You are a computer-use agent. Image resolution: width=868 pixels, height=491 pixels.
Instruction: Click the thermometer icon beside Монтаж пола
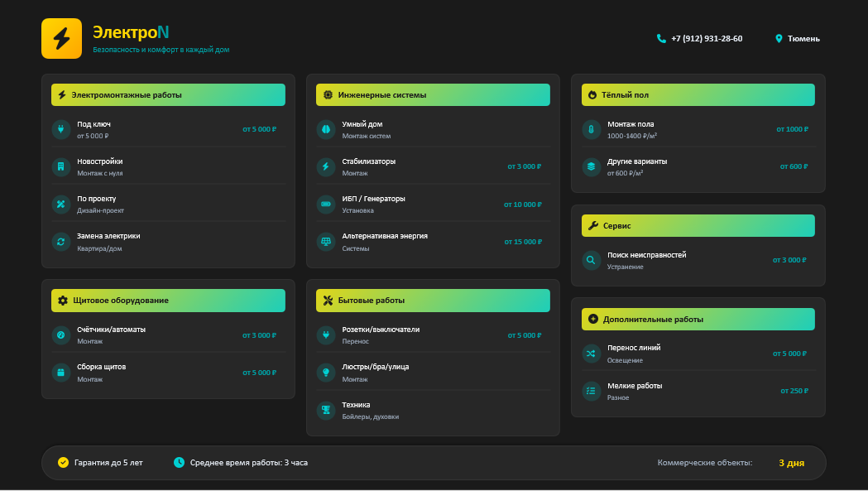click(591, 129)
